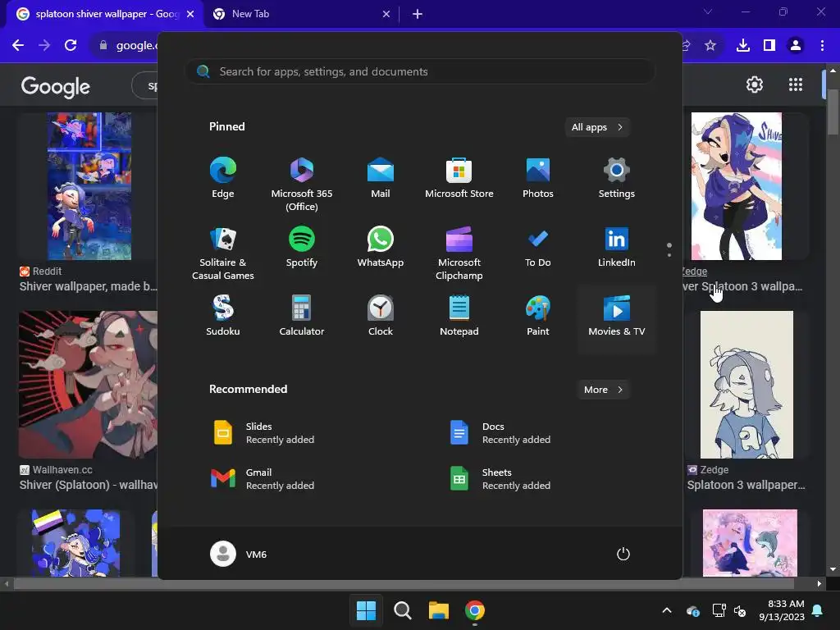This screenshot has height=630, width=840.
Task: Click the Google logo
Action: (x=56, y=87)
